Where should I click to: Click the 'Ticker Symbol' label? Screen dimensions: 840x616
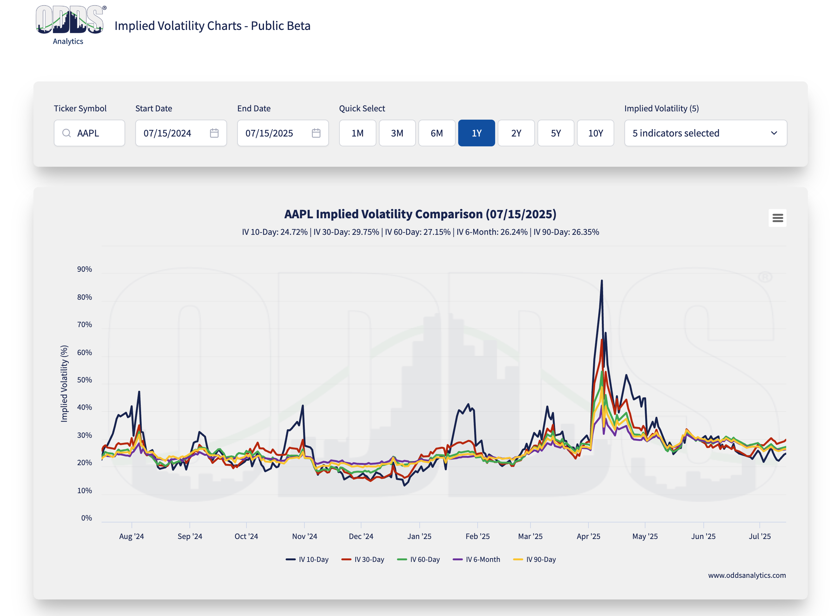80,108
